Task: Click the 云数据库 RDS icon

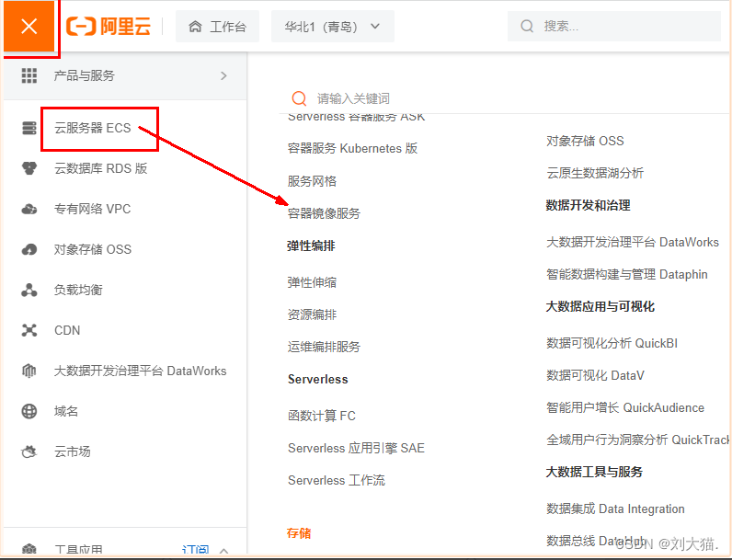Action: (29, 168)
